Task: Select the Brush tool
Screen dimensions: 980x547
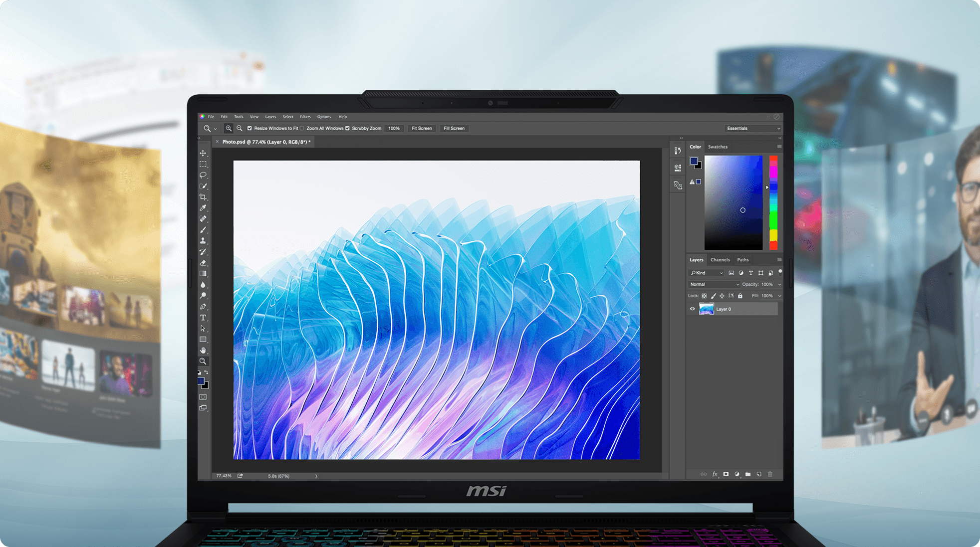Action: [203, 230]
